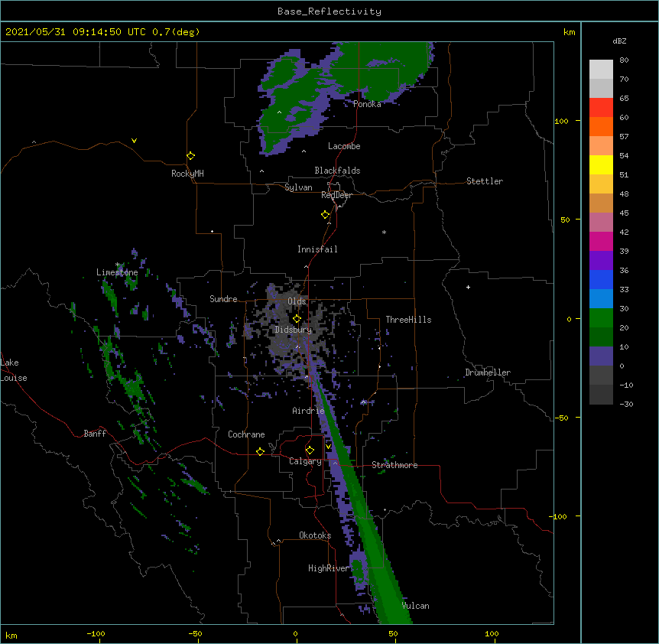Click the Ponoka city label

tap(367, 104)
